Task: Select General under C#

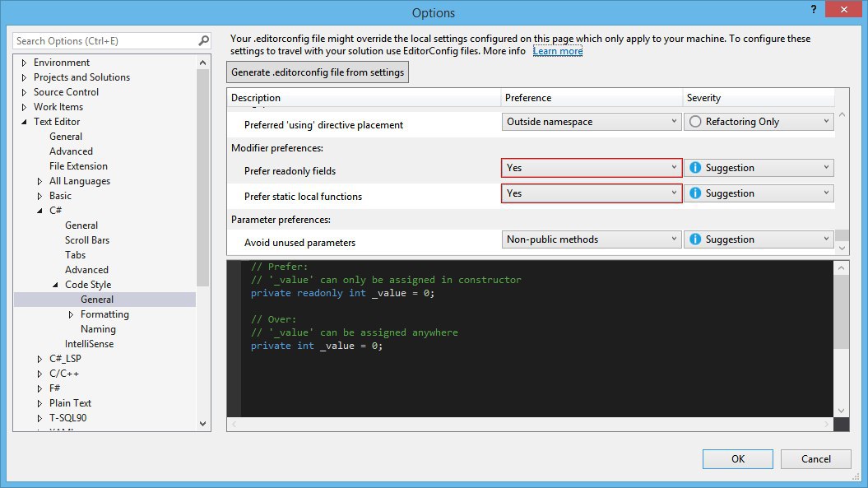Action: pos(81,225)
